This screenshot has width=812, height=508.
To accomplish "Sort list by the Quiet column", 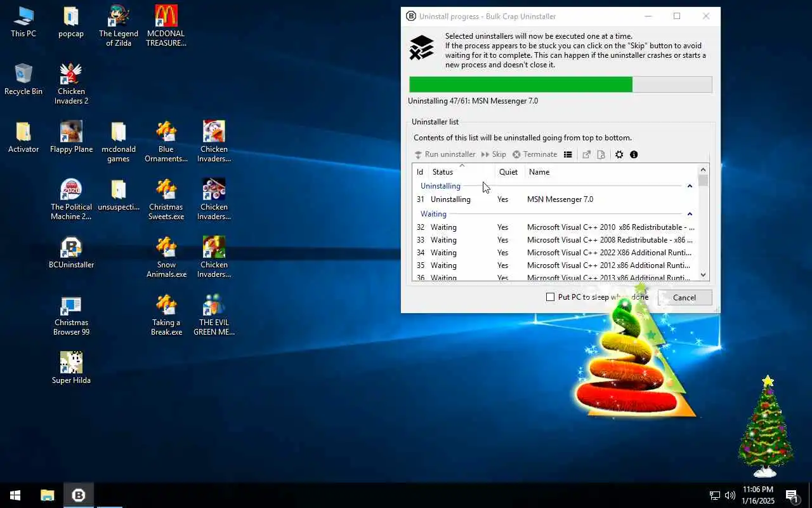I will click(x=509, y=172).
